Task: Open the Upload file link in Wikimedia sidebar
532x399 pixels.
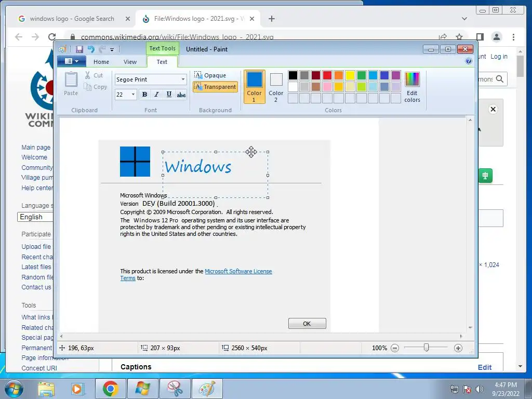Action: [36, 247]
